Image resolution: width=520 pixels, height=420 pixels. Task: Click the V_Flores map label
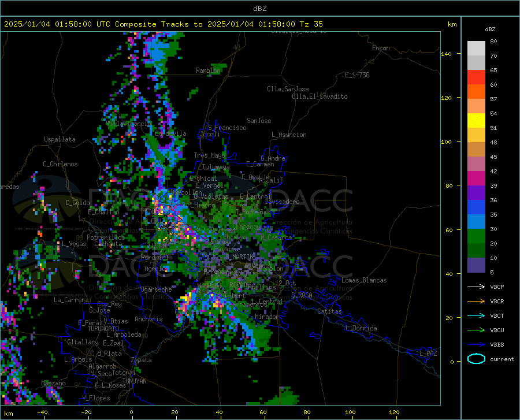coord(96,398)
